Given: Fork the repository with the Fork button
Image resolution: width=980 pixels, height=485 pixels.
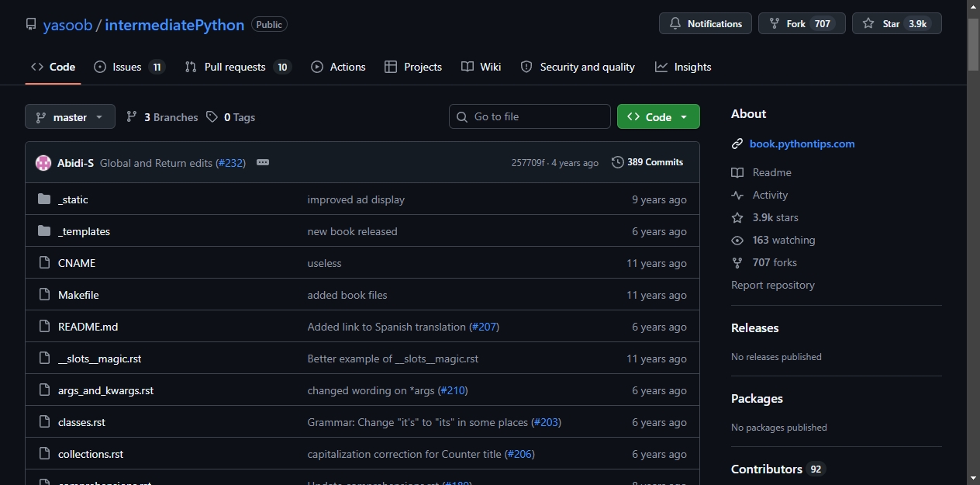Looking at the screenshot, I should (x=802, y=23).
